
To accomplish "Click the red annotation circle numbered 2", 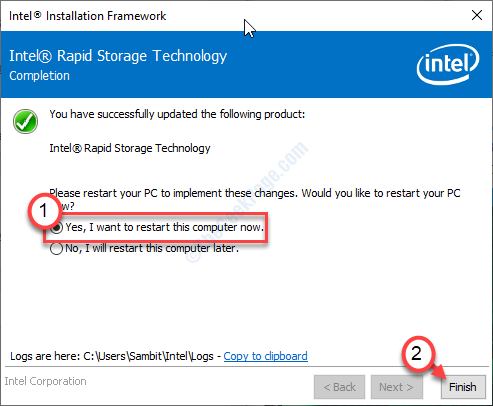I will click(x=418, y=354).
